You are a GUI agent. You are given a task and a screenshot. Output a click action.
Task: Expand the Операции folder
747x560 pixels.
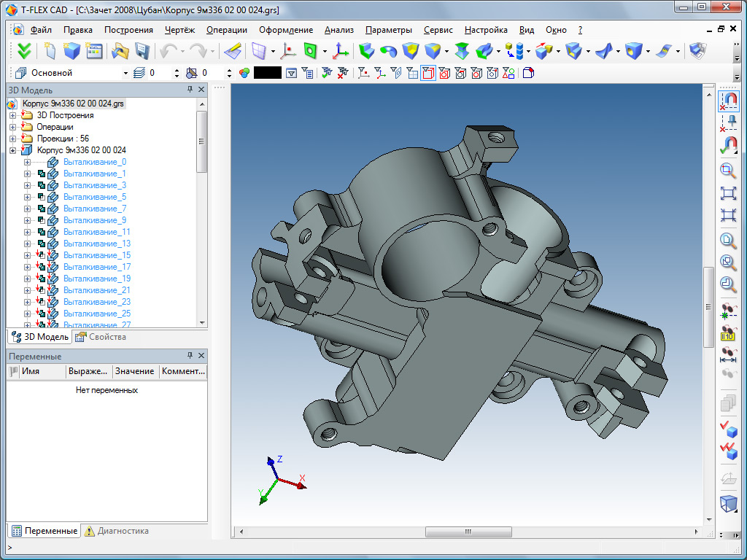click(x=13, y=127)
